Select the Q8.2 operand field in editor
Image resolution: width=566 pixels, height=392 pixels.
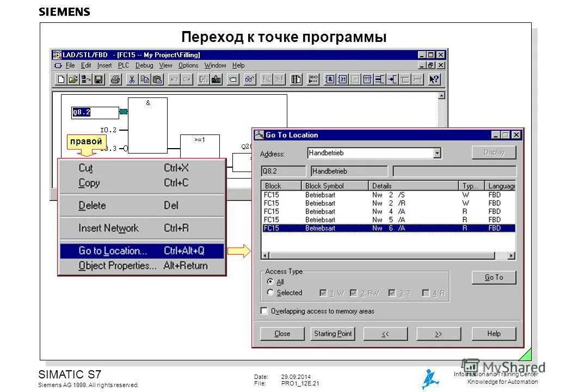click(95, 112)
